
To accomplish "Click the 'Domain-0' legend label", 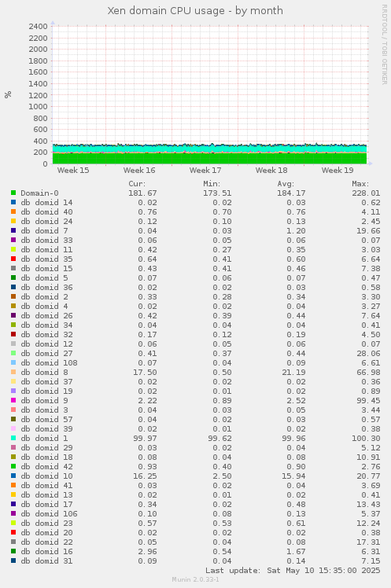I will pos(39,193).
